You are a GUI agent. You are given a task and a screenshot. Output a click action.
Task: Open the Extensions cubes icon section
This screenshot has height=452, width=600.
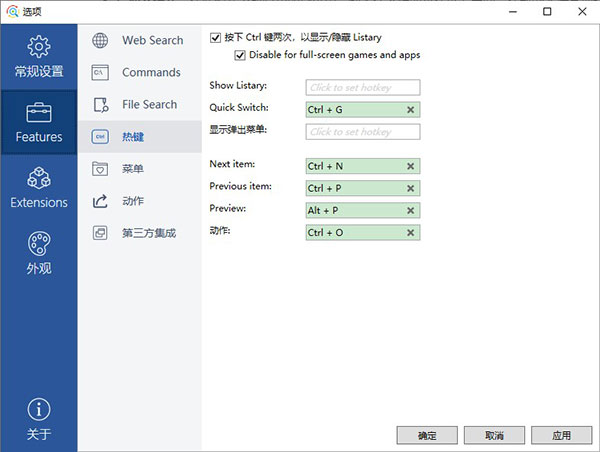39,178
